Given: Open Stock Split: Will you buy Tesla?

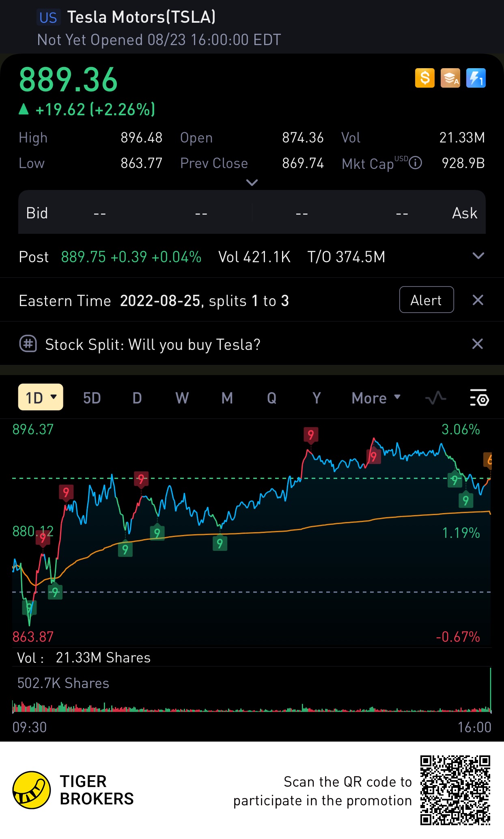Looking at the screenshot, I should pos(153,344).
